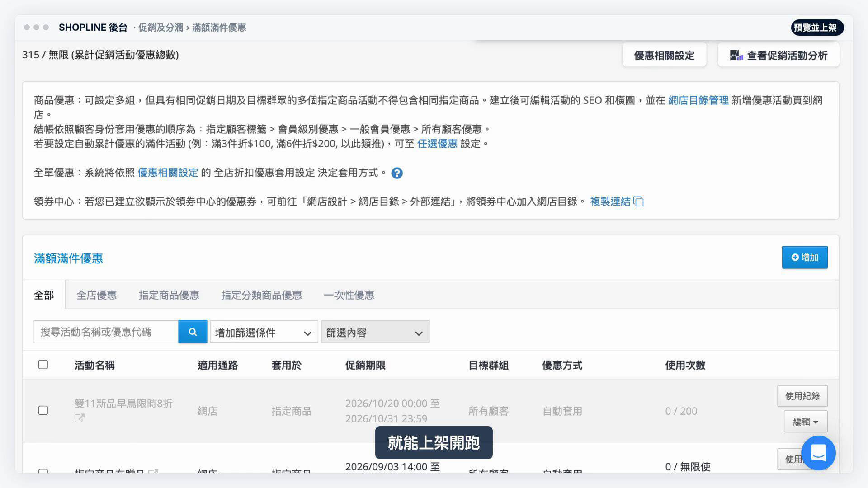Viewport: 868px width, 488px height.
Task: Click the 複製連結 link
Action: (610, 202)
